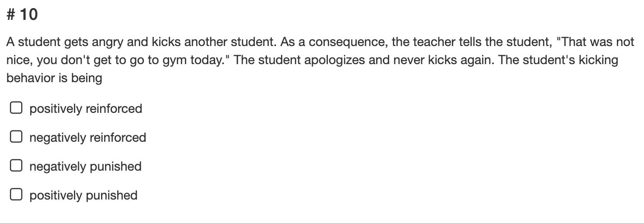This screenshot has height=223, width=644.
Task: Click the 'positively reinforced' answer label
Action: 86,109
